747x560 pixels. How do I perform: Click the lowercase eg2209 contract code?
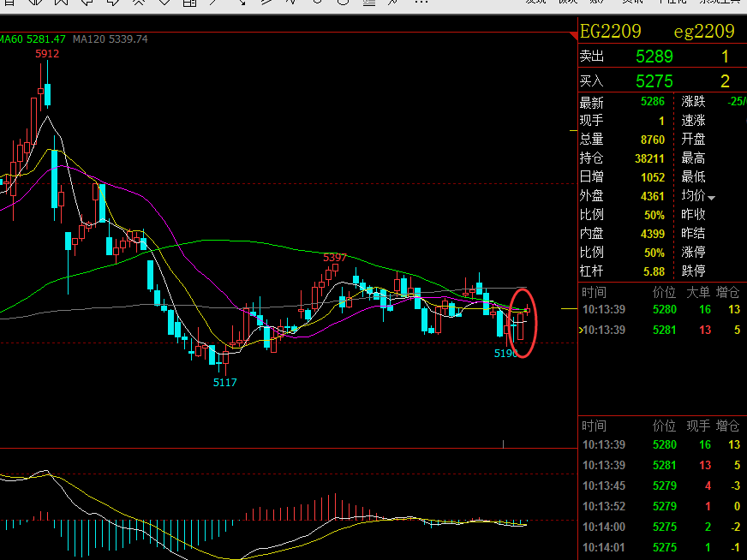coord(704,32)
